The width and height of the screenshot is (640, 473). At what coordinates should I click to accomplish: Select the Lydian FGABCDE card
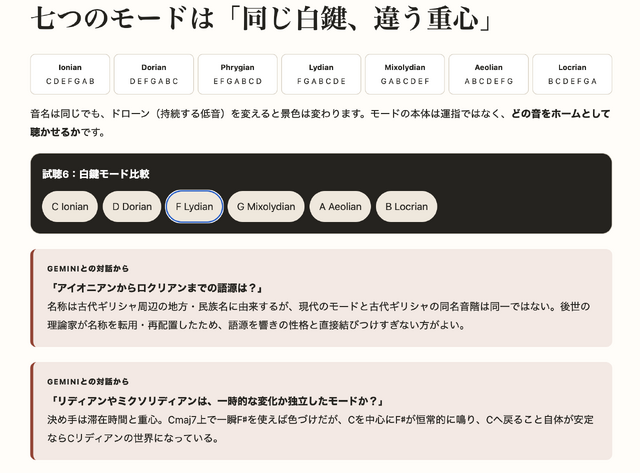click(321, 74)
